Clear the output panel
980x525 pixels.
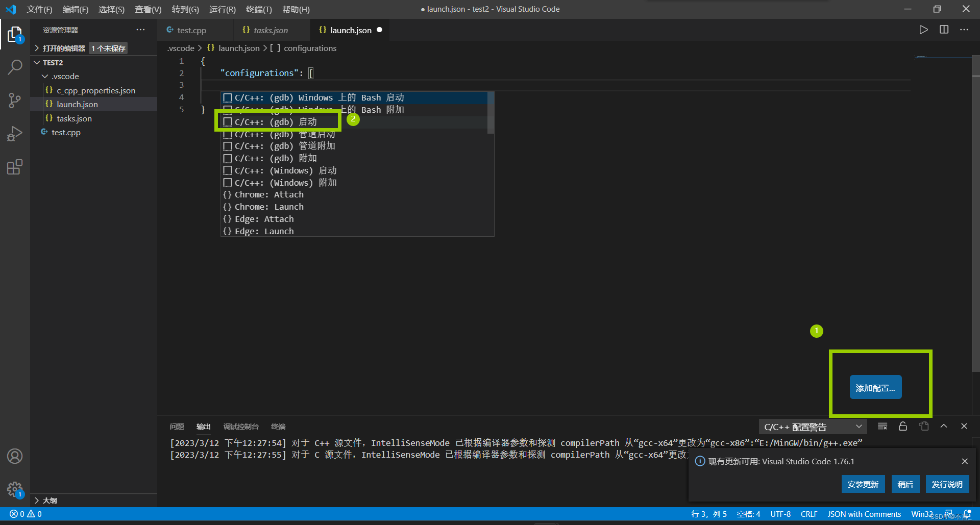(882, 427)
